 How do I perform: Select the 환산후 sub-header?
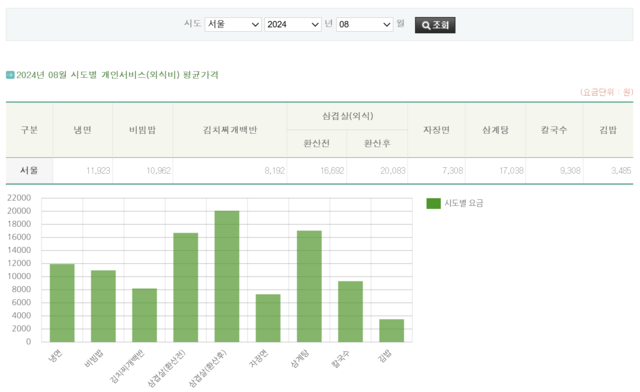tap(377, 143)
